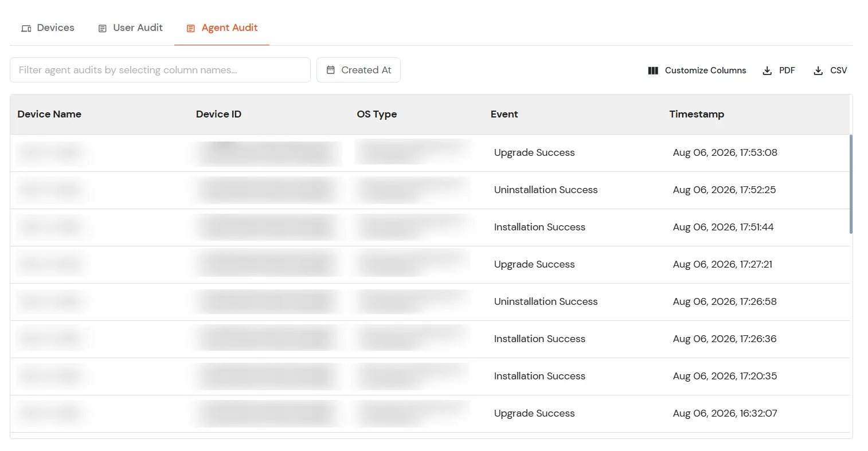The height and width of the screenshot is (451, 868).
Task: Click the Agent Audit list icon
Action: pyautogui.click(x=191, y=28)
